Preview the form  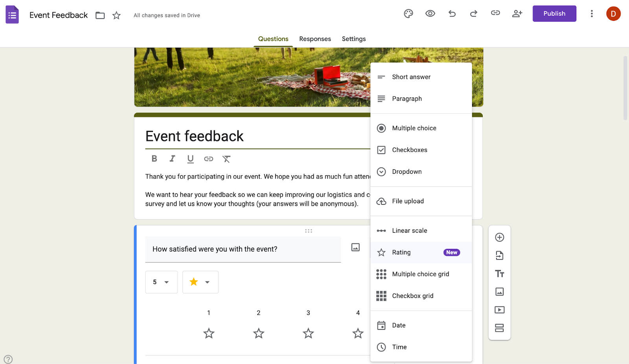point(430,13)
